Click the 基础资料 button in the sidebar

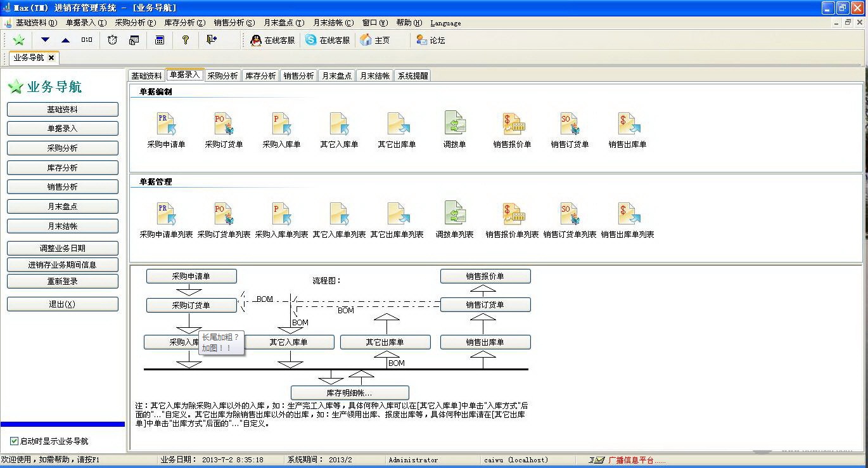pos(63,110)
